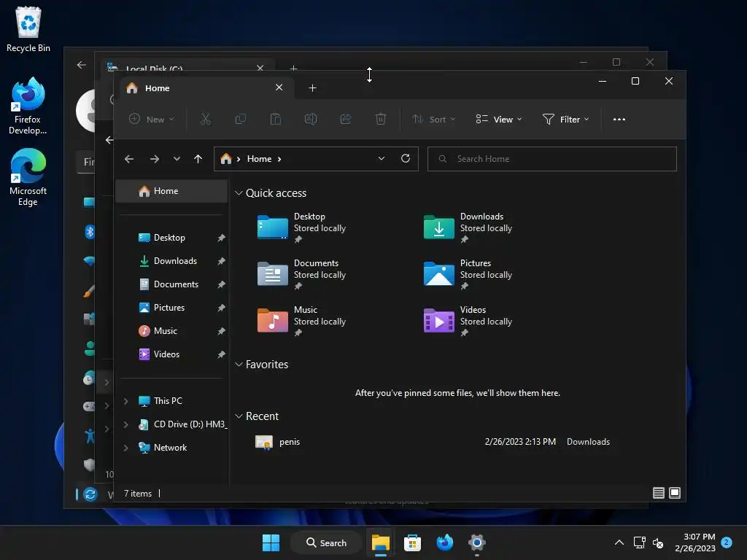This screenshot has width=747, height=560.
Task: Click the Rename icon in toolbar
Action: [x=311, y=119]
